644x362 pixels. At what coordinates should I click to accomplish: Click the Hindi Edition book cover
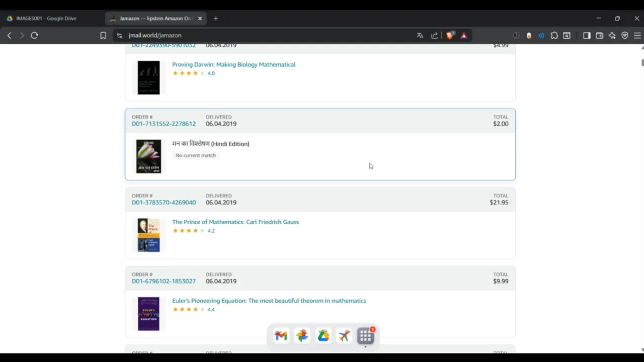click(x=148, y=156)
